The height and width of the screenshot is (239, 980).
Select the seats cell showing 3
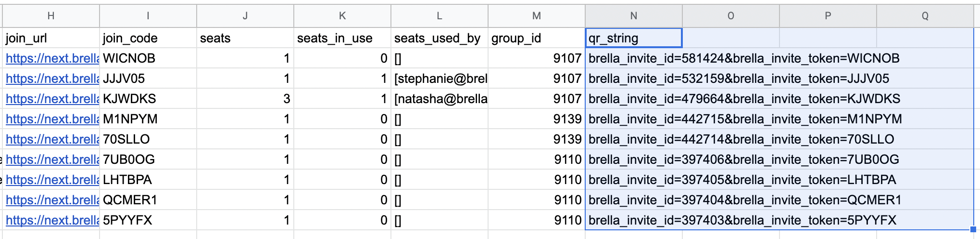pyautogui.click(x=245, y=99)
